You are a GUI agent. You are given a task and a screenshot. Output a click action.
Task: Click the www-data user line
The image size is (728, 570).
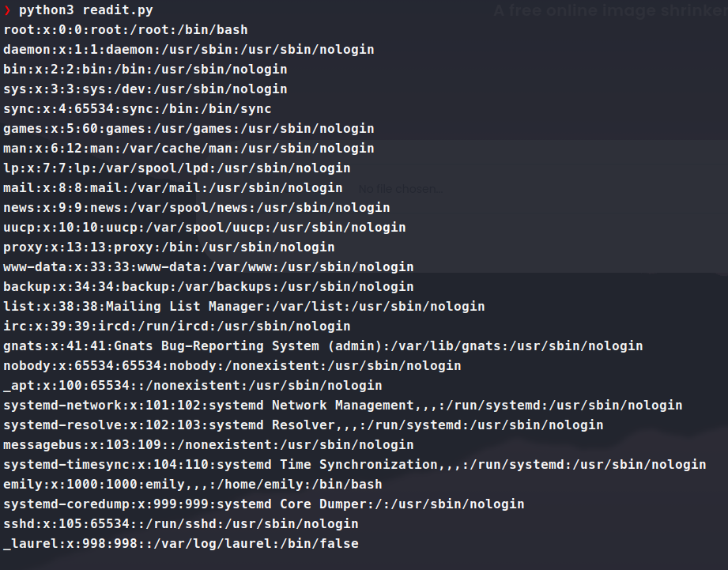point(208,267)
